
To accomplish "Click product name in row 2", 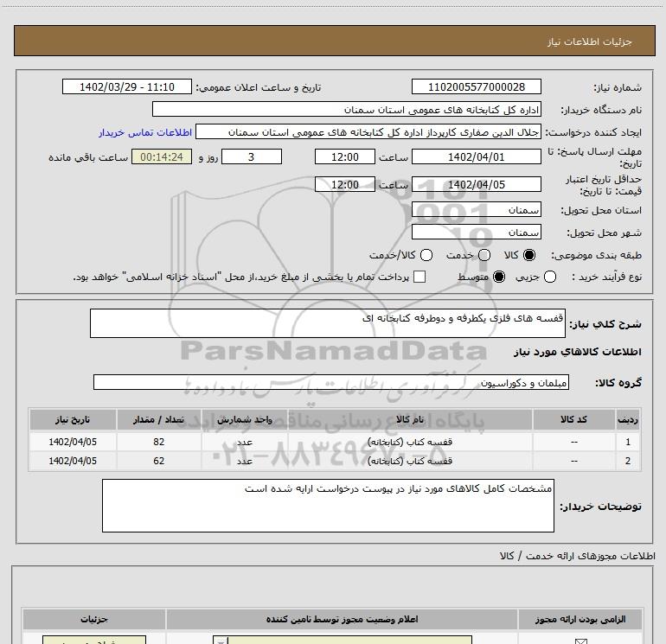I will (x=410, y=461).
